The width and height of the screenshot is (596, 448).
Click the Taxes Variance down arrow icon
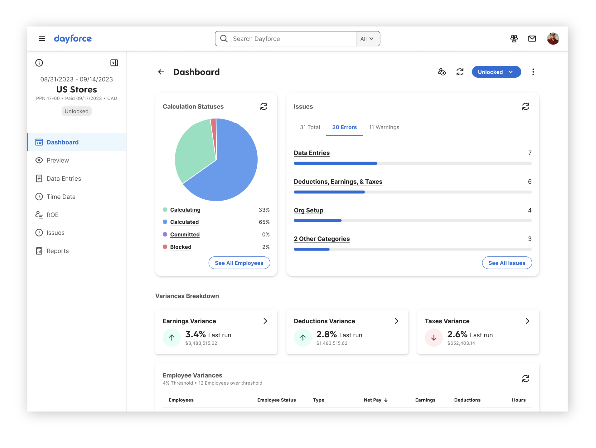pos(434,337)
